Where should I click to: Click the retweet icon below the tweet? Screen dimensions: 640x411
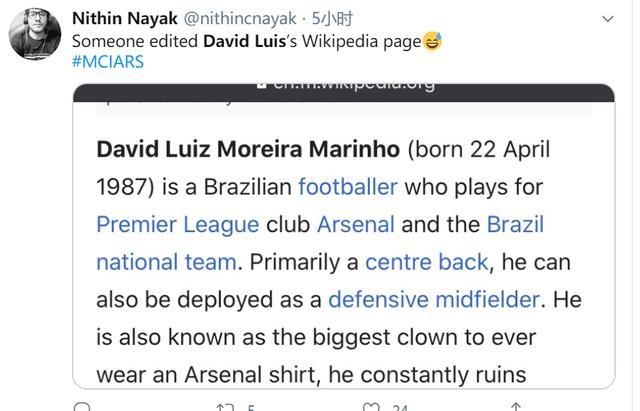tap(225, 407)
